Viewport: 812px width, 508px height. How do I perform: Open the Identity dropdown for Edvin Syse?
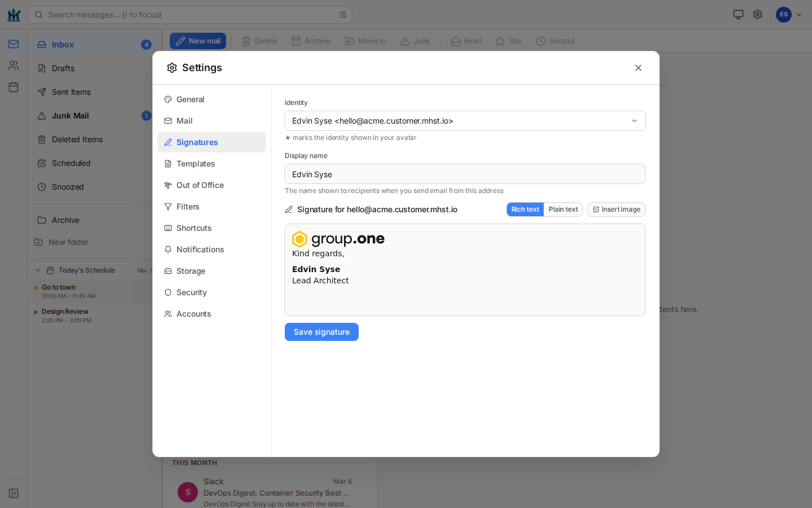(x=465, y=121)
